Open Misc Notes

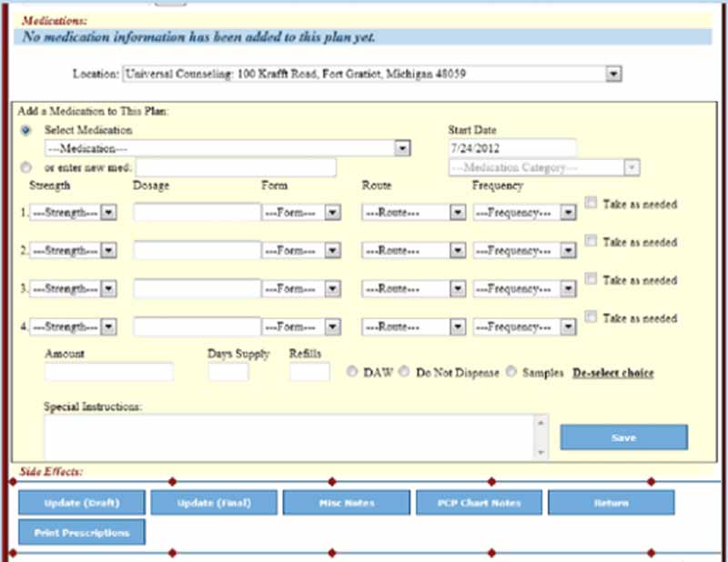click(x=347, y=503)
